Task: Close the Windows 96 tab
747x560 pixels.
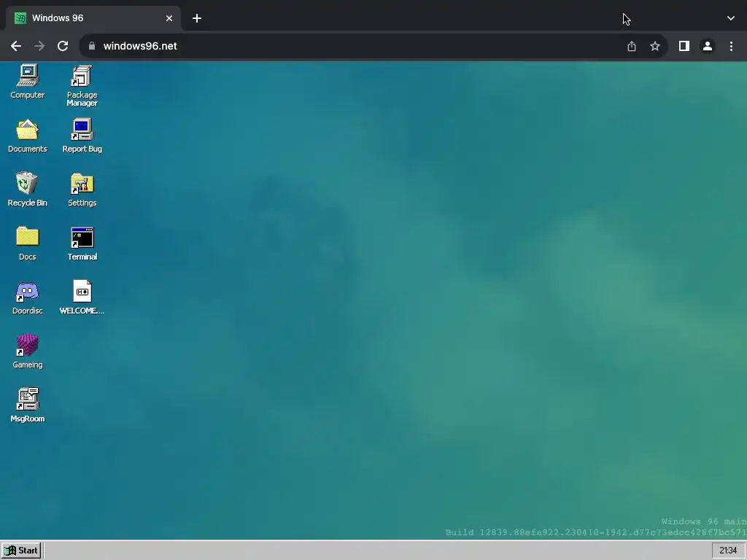Action: tap(169, 18)
